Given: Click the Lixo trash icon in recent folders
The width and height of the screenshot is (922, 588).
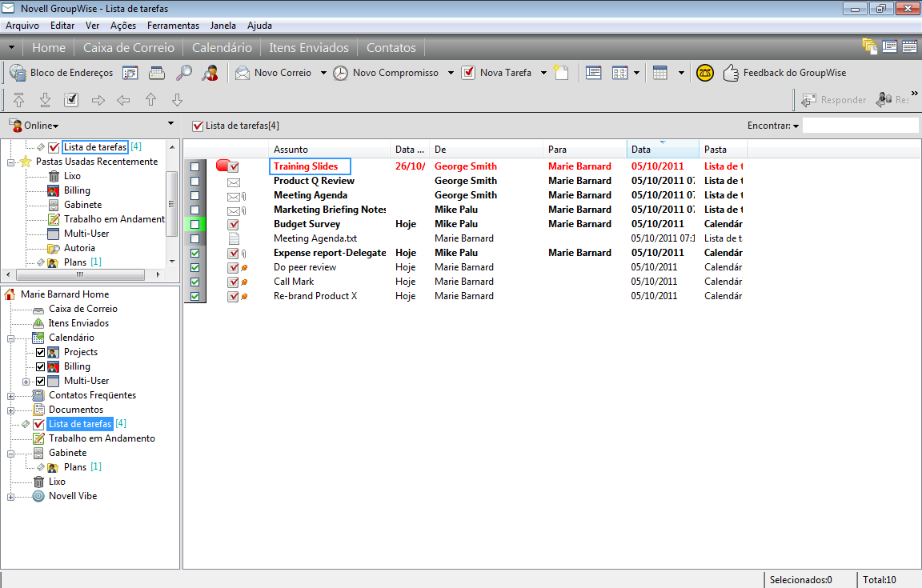Looking at the screenshot, I should click(54, 176).
